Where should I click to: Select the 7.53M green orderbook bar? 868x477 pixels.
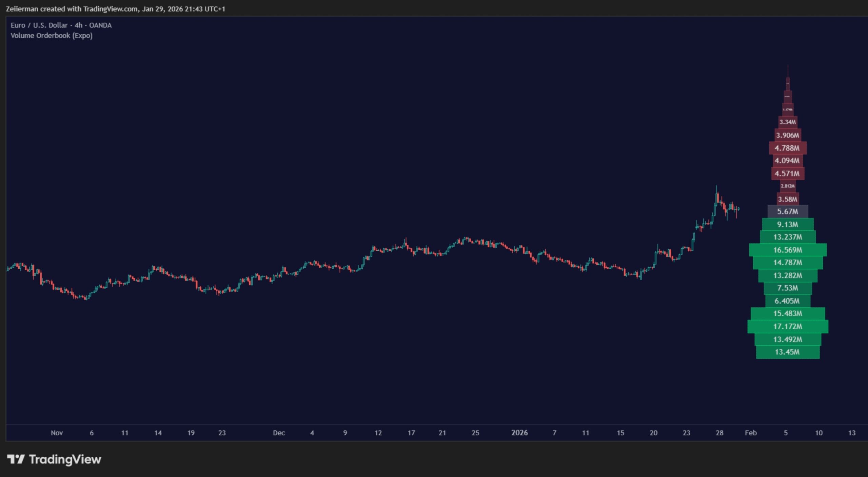click(x=788, y=288)
